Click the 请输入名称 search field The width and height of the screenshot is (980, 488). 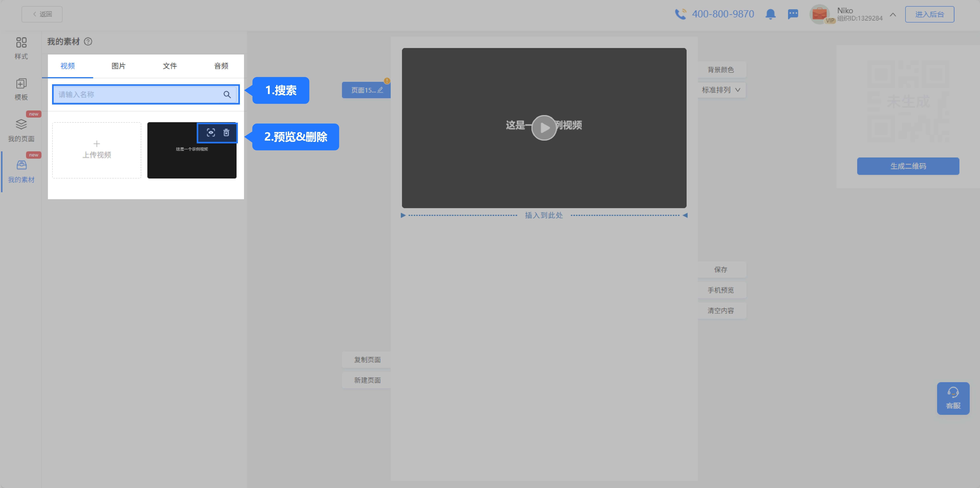[x=137, y=95]
